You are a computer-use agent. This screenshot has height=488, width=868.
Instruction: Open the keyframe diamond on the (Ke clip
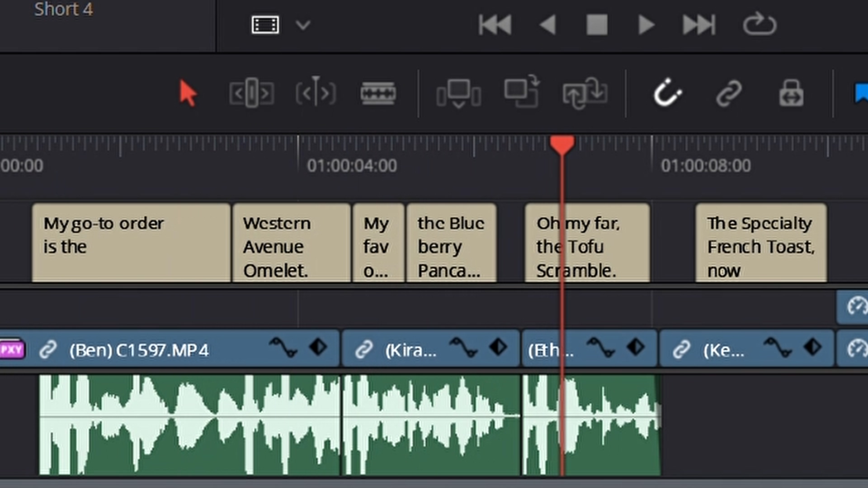[x=813, y=347]
